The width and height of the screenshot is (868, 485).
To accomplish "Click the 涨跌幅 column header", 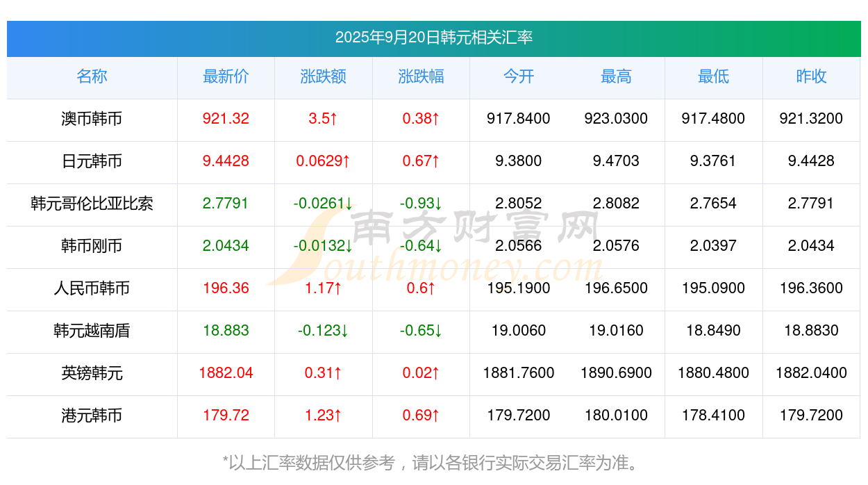I will point(421,76).
